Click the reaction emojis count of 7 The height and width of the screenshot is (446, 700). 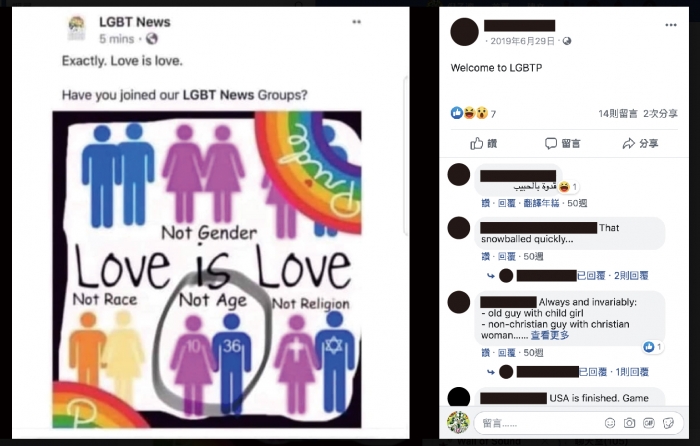473,113
